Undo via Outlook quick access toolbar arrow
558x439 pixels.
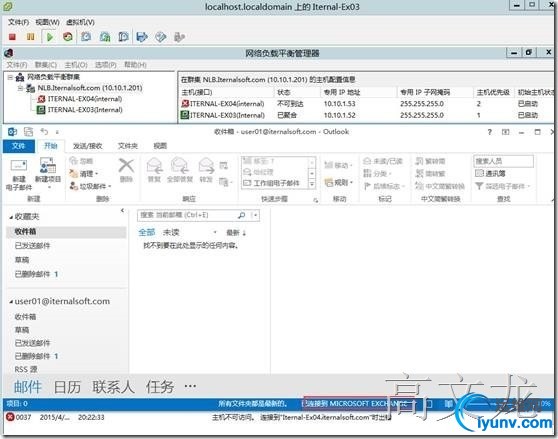pos(44,132)
